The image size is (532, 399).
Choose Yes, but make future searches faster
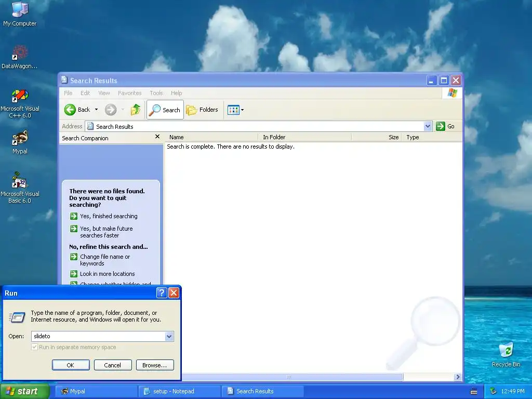[x=101, y=232]
